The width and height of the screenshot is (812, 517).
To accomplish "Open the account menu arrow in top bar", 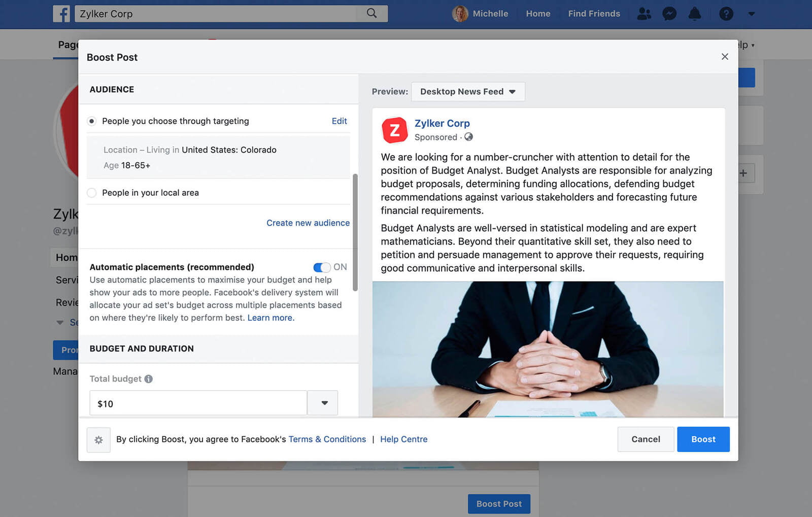I will [751, 14].
